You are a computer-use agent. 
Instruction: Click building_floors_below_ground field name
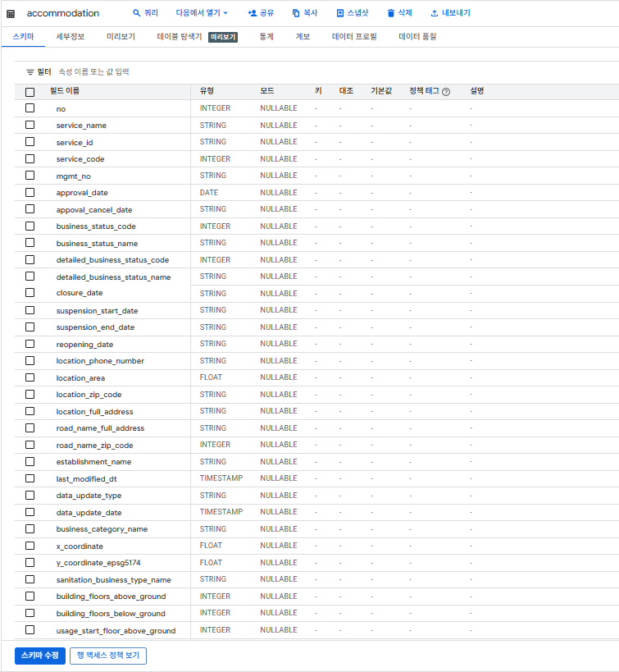coord(111,613)
